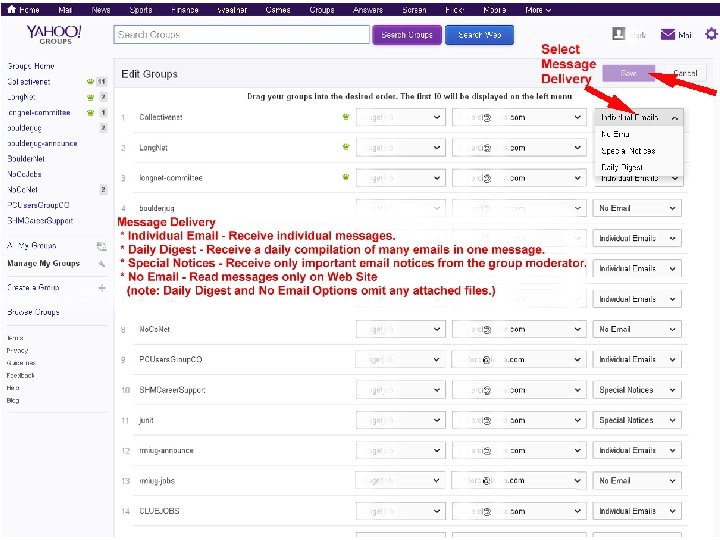Click Browse Groups link
This screenshot has height=540, width=720.
33,312
